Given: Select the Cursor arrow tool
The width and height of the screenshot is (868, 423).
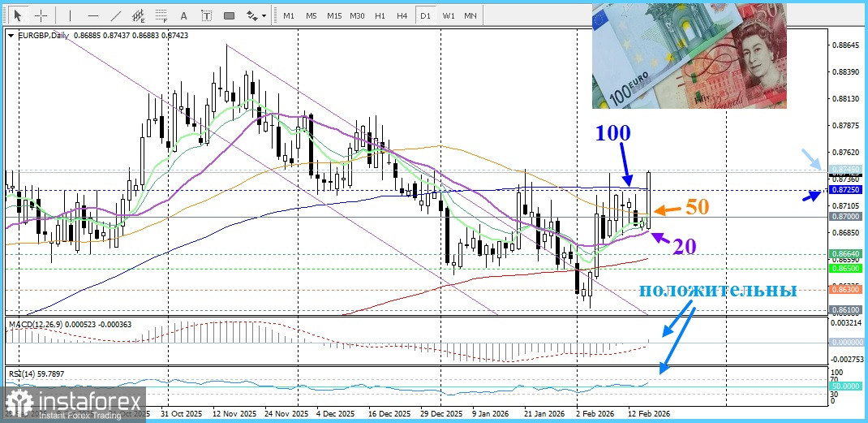Looking at the screenshot, I should click(19, 15).
